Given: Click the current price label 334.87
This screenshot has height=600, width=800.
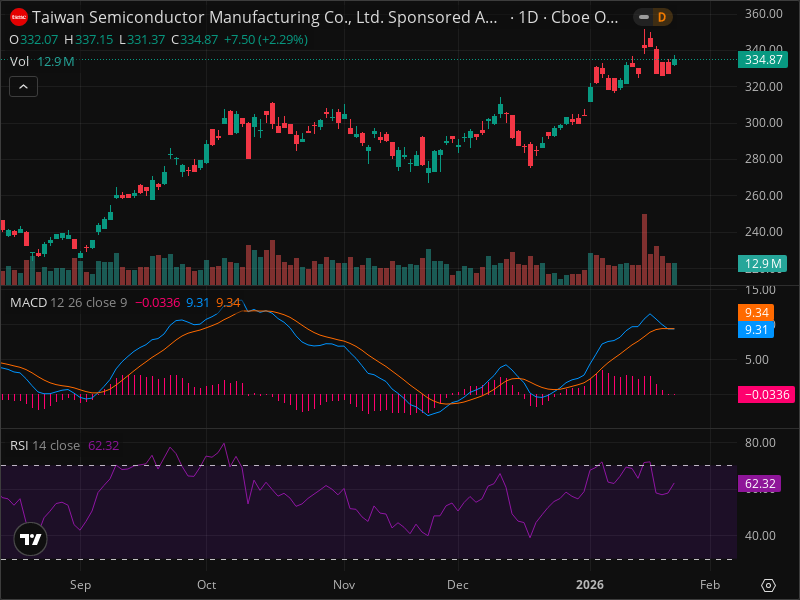Looking at the screenshot, I should click(x=763, y=60).
